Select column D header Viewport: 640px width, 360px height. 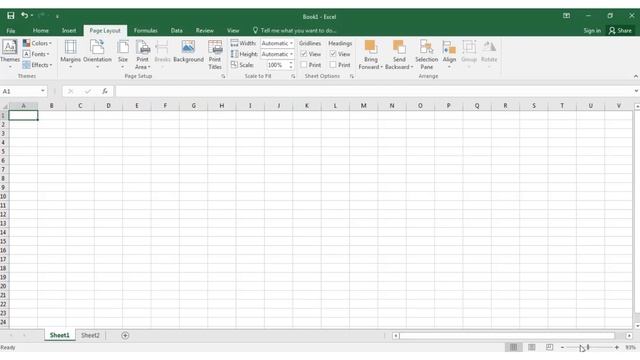tap(108, 106)
